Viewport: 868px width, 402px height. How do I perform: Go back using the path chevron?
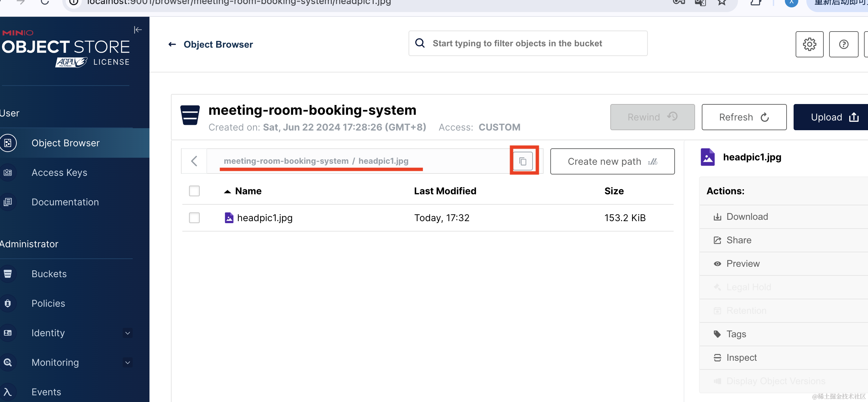pos(194,161)
